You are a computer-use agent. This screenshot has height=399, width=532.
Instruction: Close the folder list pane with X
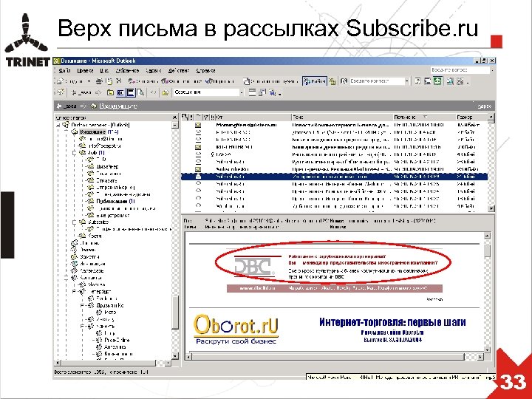point(174,117)
